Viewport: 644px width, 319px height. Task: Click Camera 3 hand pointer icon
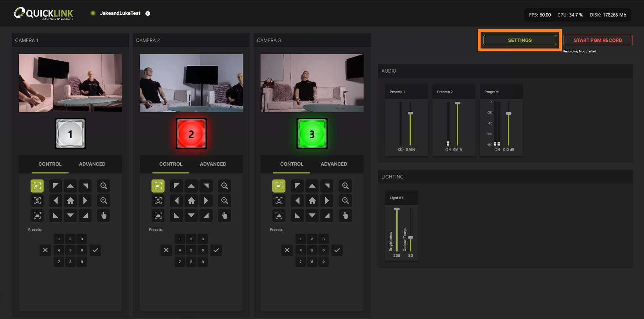tap(345, 216)
